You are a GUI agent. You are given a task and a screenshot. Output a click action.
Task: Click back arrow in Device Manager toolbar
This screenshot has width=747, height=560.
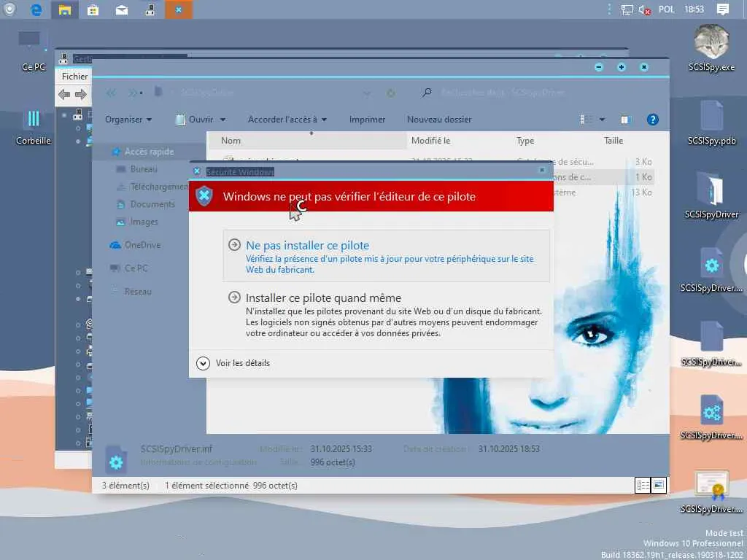click(x=64, y=94)
